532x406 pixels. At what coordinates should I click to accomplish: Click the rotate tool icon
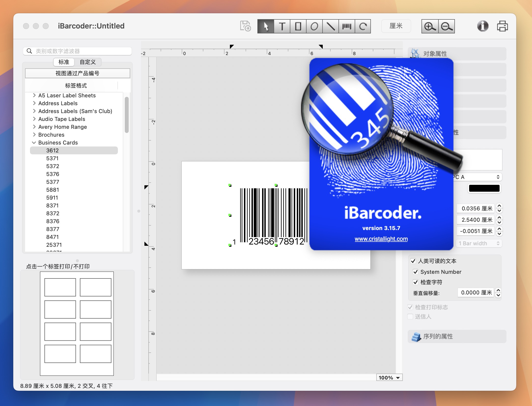click(363, 26)
